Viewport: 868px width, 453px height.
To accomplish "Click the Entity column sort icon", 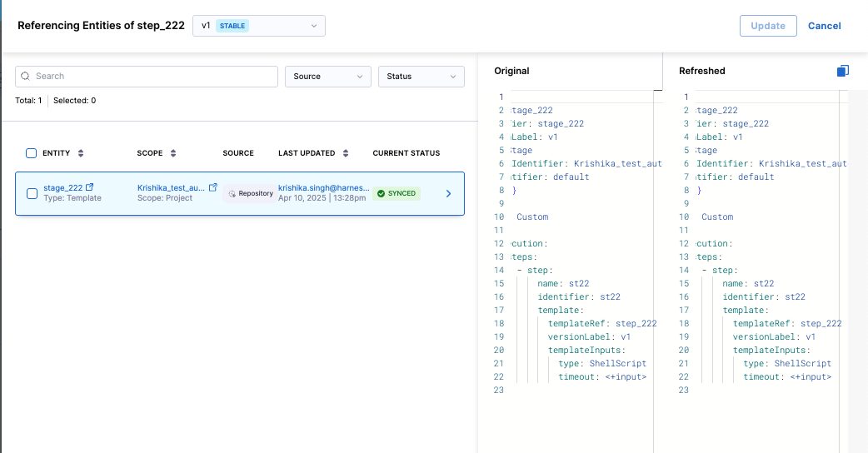I will click(x=81, y=153).
